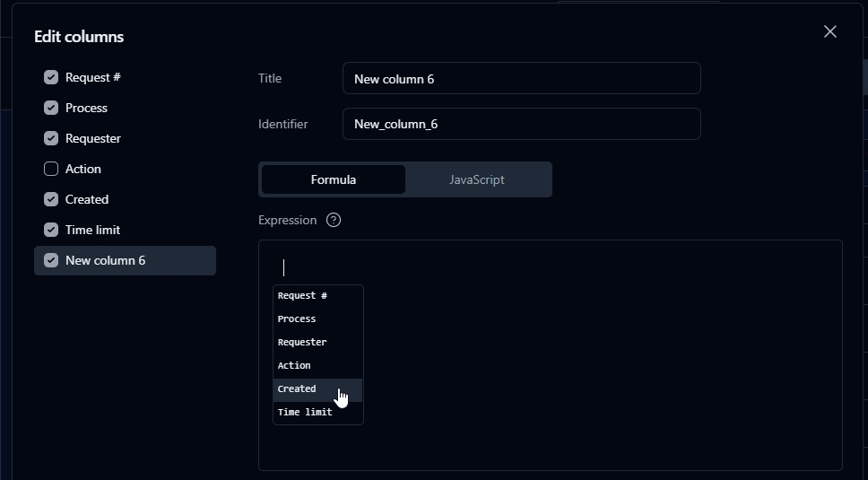868x480 pixels.
Task: Disable the Requester column checkbox
Action: tap(51, 138)
